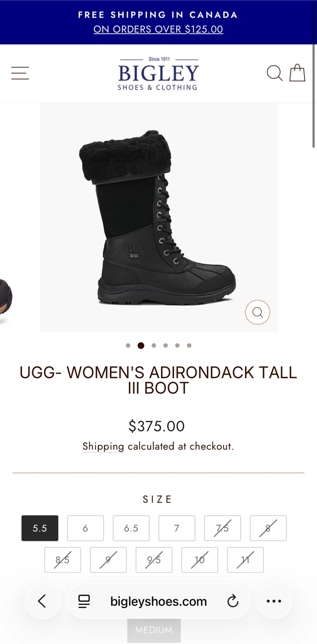Select size 5.5 option
This screenshot has height=644, width=317.
(x=40, y=528)
